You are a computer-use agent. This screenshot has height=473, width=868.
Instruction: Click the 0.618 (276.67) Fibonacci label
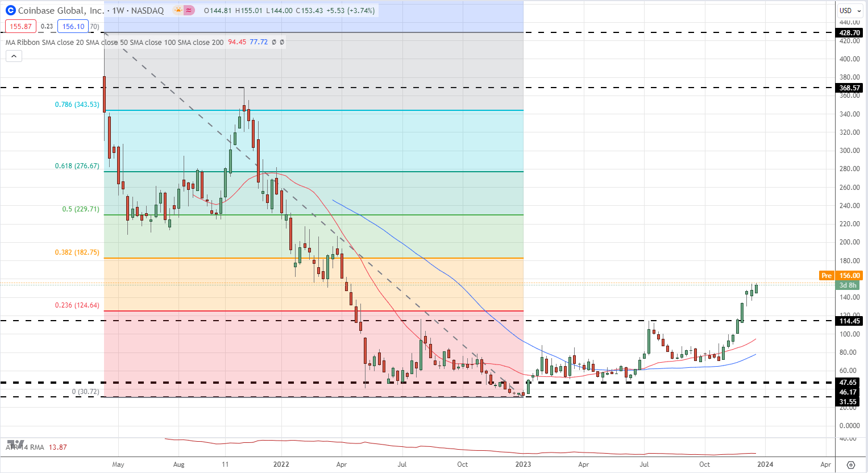[77, 166]
